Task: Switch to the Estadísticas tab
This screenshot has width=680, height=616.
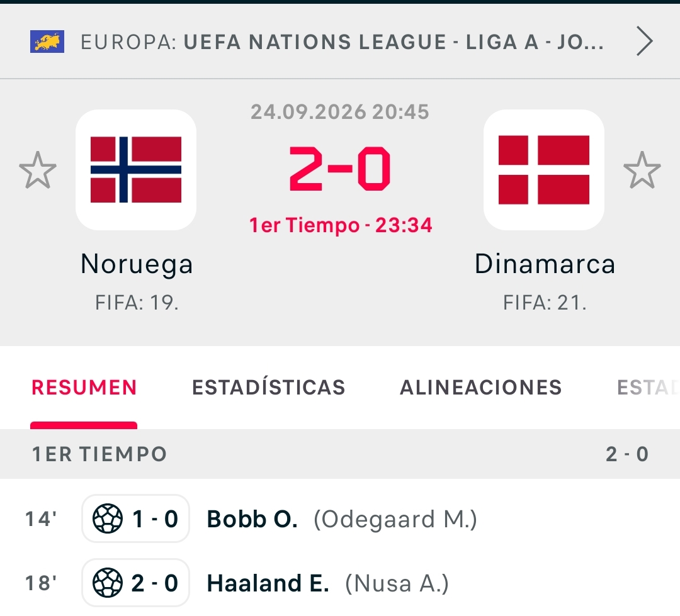Action: tap(268, 388)
